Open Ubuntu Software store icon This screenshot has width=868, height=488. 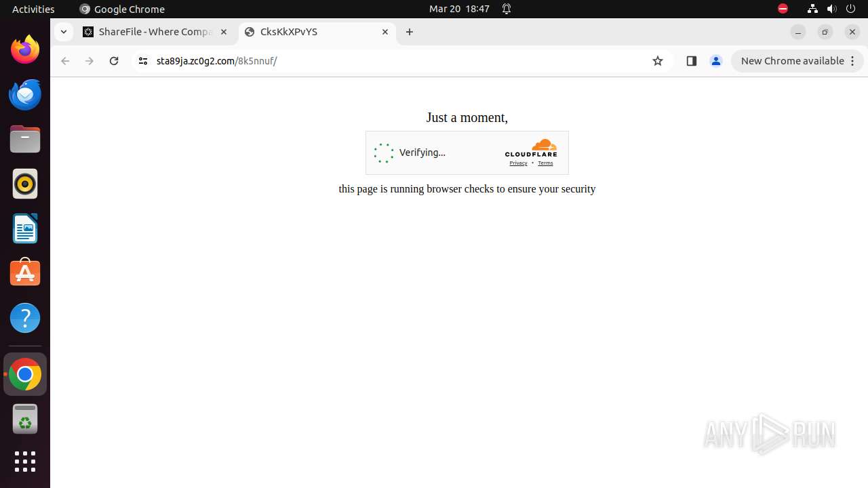coord(25,273)
